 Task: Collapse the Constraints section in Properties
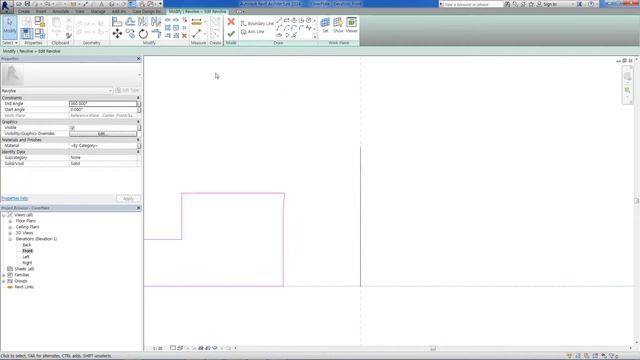[138, 98]
